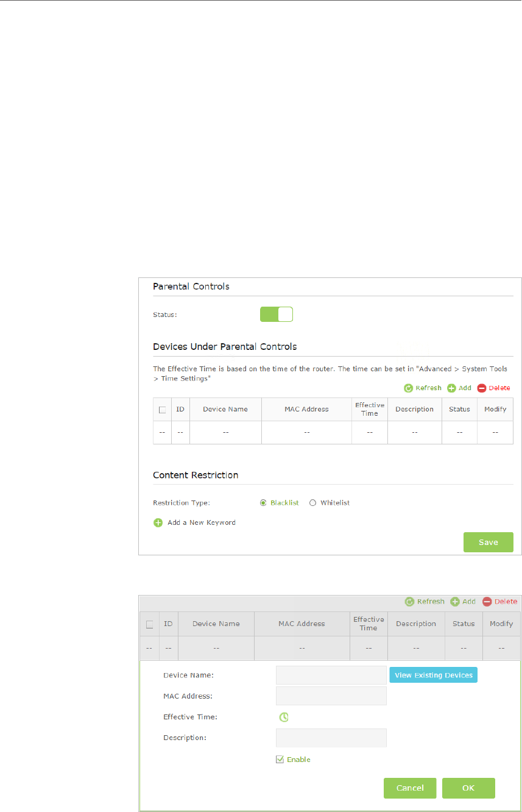Click the Refresh icon in lower panel
The height and width of the screenshot is (812, 522).
coord(409,602)
